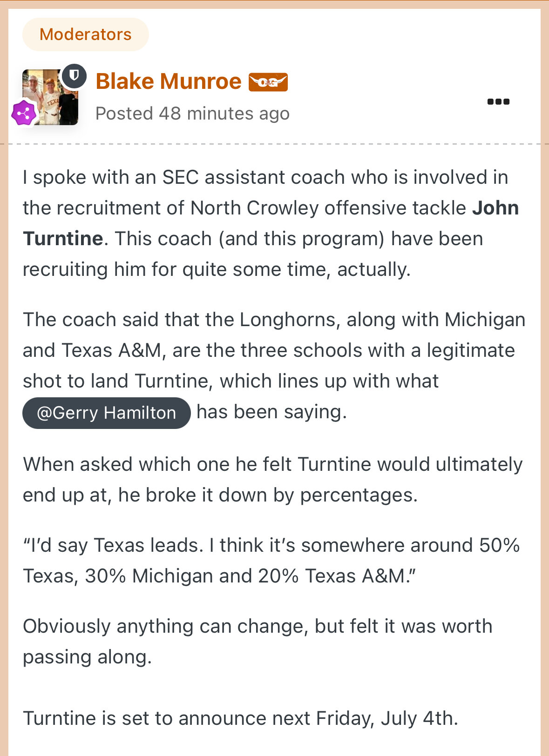
Task: Click the quoted 50% Texas percentages paragraph
Action: click(271, 561)
